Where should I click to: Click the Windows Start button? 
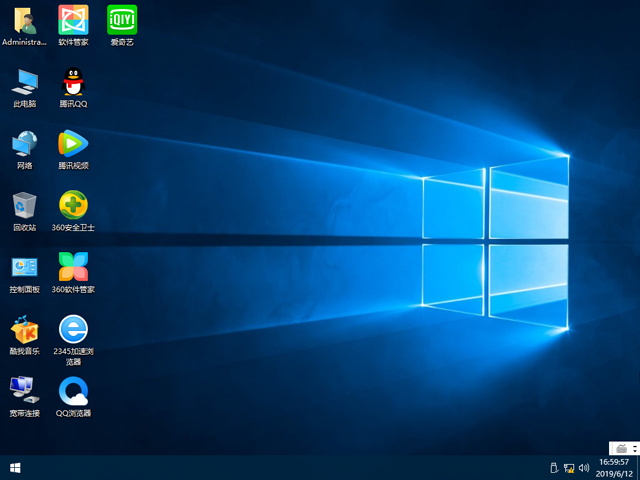click(x=15, y=467)
